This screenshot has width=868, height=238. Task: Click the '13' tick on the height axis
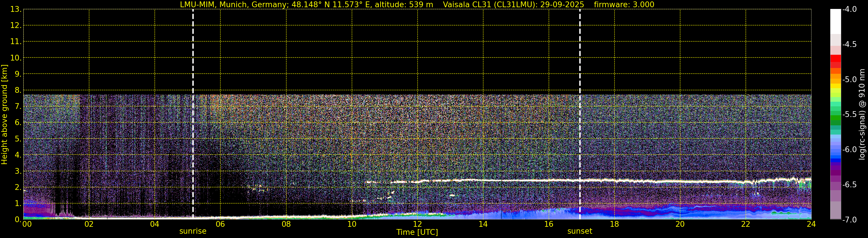click(x=15, y=10)
